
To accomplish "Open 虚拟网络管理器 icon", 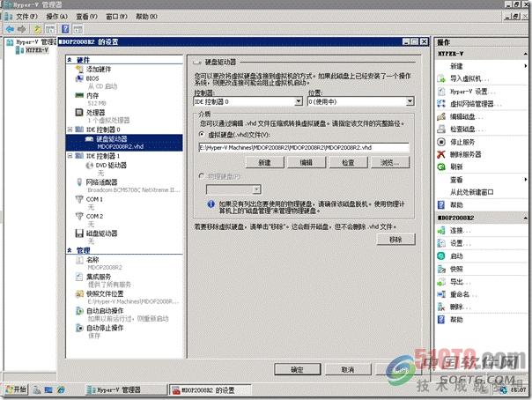I will (441, 104).
